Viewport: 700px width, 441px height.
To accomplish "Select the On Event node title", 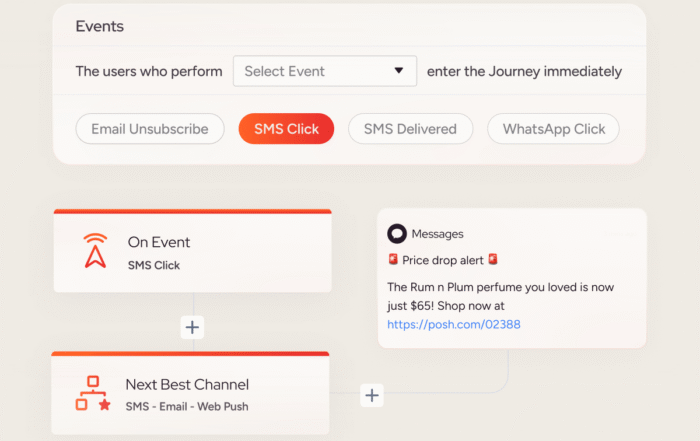I will coord(159,242).
